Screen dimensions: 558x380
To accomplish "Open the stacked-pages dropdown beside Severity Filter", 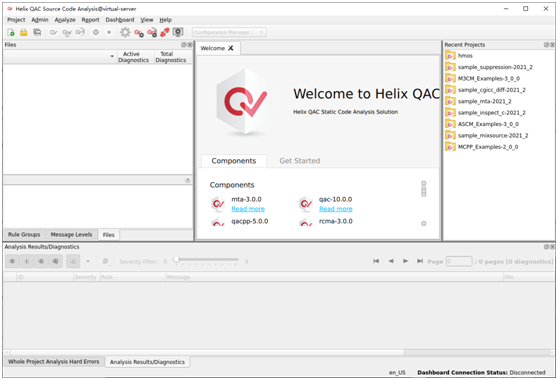I will 106,262.
